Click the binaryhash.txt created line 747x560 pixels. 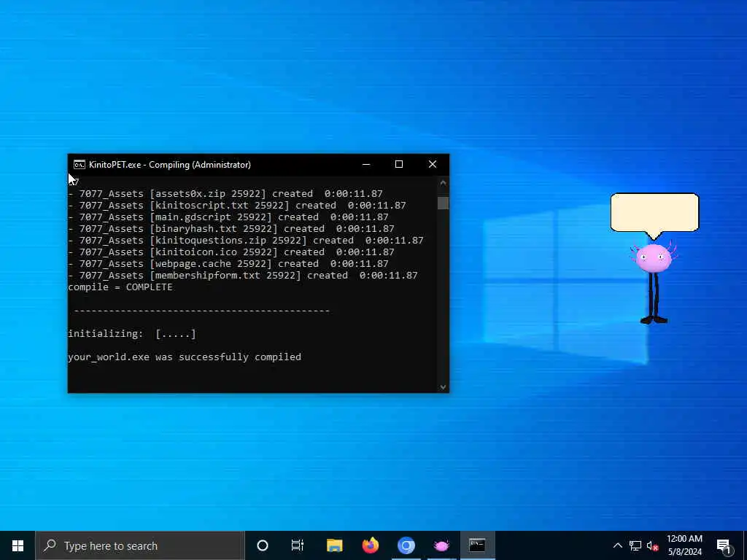click(231, 228)
